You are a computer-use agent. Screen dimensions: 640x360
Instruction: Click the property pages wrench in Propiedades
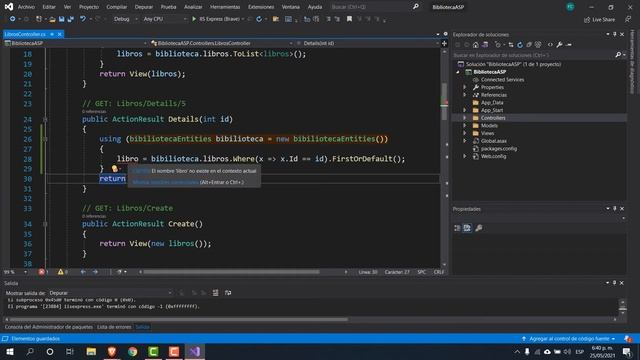(479, 228)
